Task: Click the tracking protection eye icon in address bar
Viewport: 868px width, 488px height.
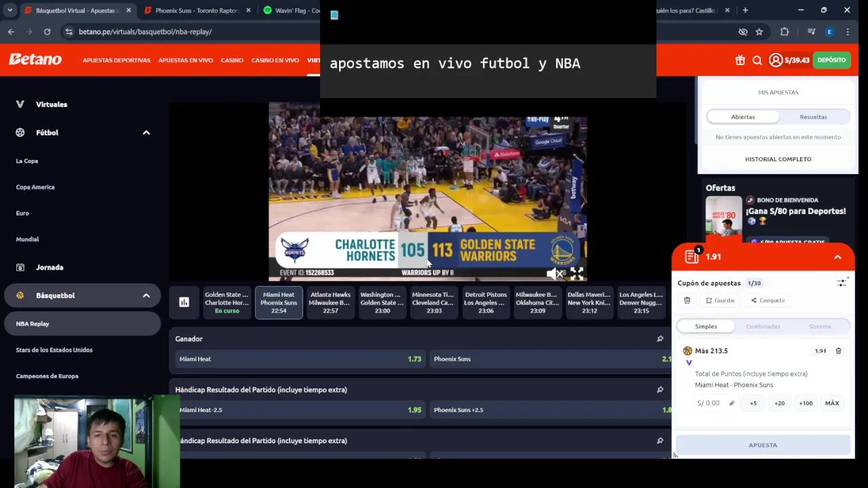Action: pyautogui.click(x=743, y=32)
